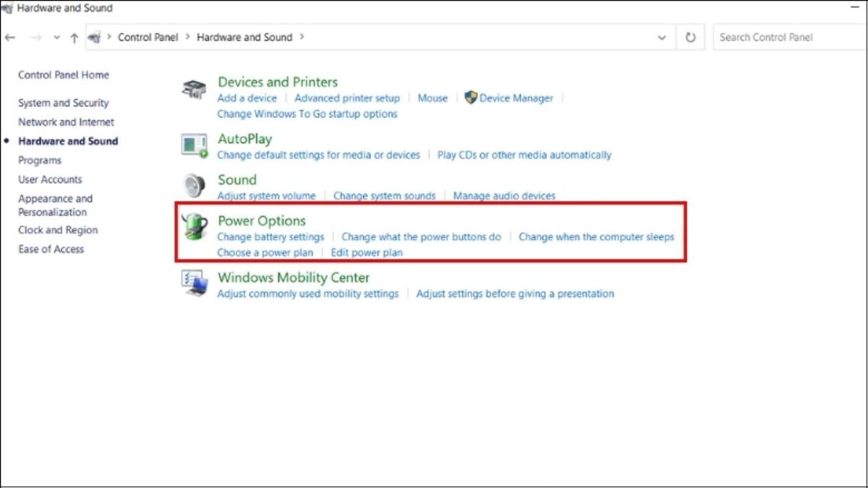The height and width of the screenshot is (488, 868).
Task: Open Appearance and Personalization category
Action: [x=56, y=205]
